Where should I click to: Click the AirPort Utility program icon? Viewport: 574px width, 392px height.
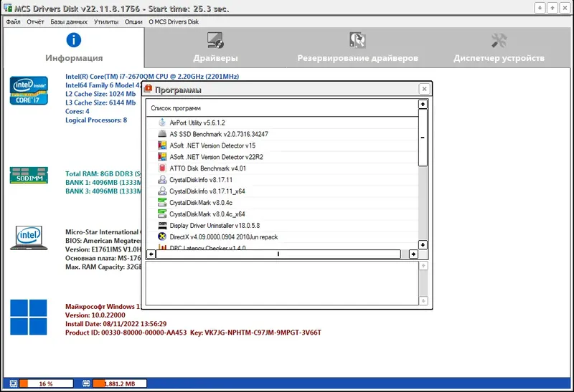(x=162, y=123)
